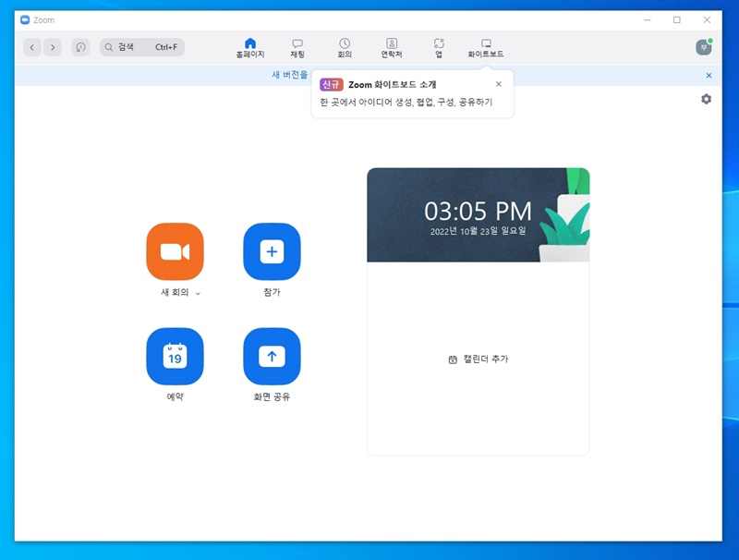Open the history clock icon

(80, 47)
